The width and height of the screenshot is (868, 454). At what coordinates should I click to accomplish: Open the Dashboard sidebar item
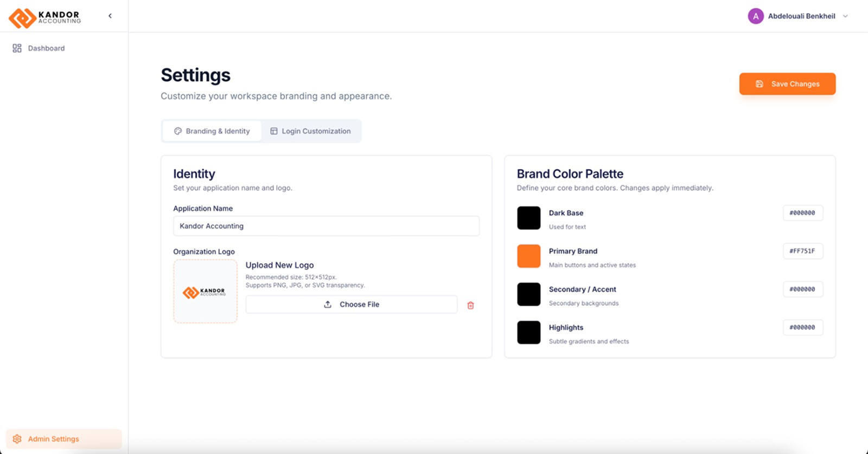click(46, 48)
